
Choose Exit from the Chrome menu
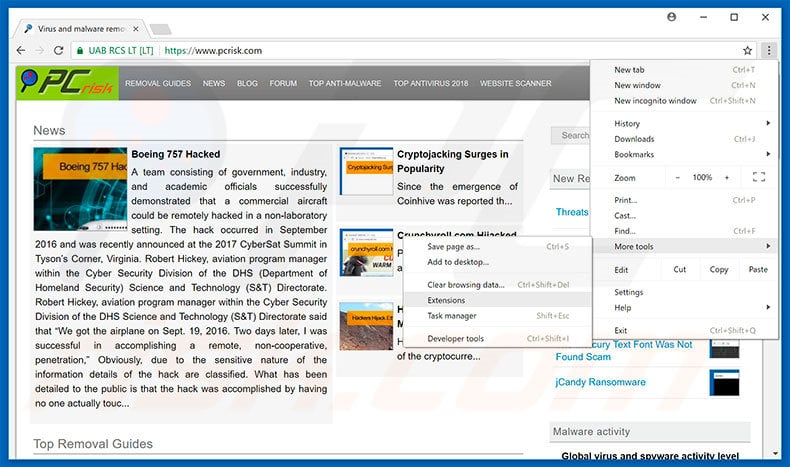pos(684,330)
